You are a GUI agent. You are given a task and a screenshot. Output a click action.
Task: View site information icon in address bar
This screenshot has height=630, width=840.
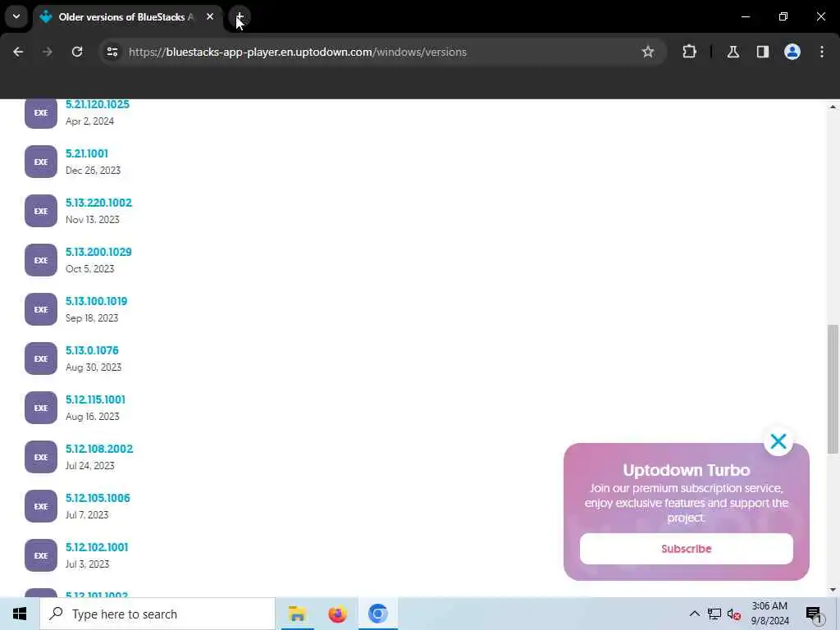point(112,52)
